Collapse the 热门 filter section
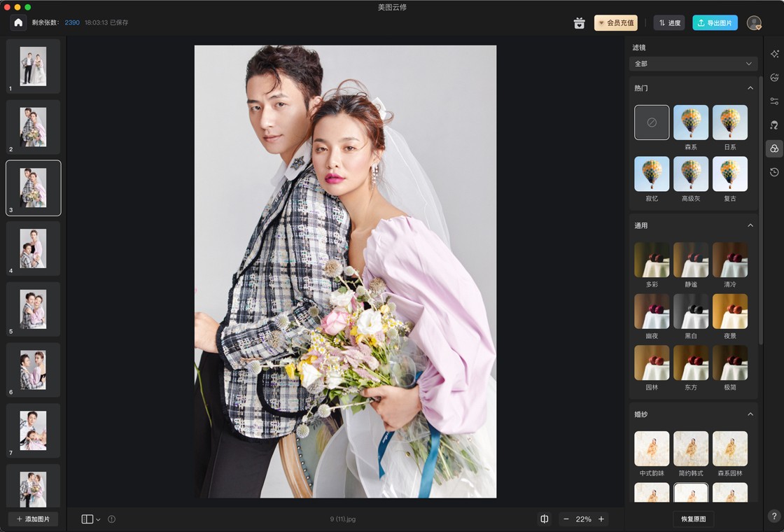The height and width of the screenshot is (532, 784). pyautogui.click(x=750, y=88)
